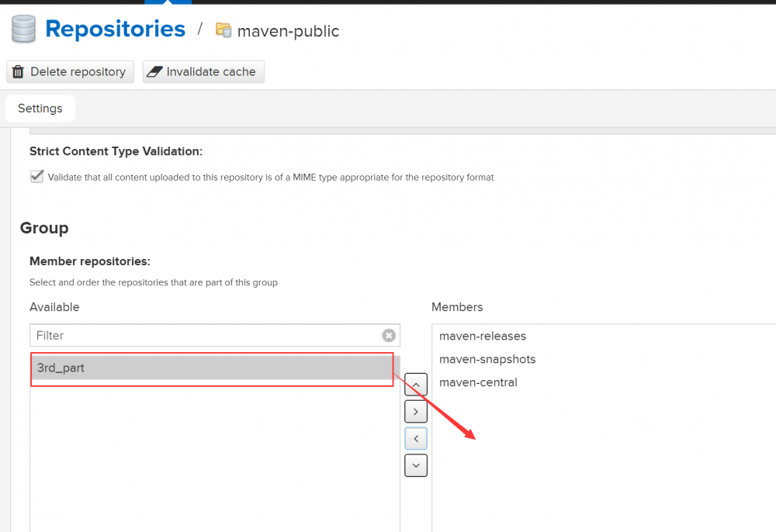Add 3rd_part to Members with right arrow
Viewport: 776px width, 532px height.
(416, 412)
